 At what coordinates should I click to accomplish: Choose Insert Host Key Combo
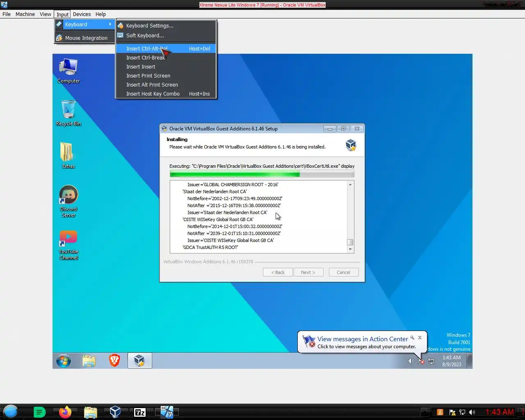point(166,94)
